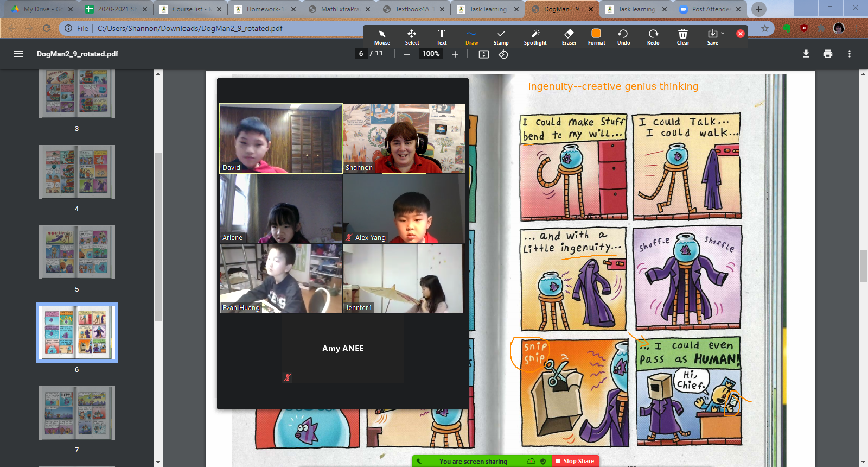The height and width of the screenshot is (467, 868).
Task: Open the Format color options
Action: (x=596, y=37)
